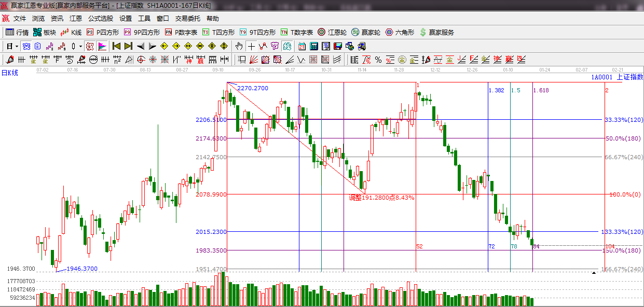The width and height of the screenshot is (644, 307).
Task: Toggle the 极 display mode button
Action: (x=90, y=46)
